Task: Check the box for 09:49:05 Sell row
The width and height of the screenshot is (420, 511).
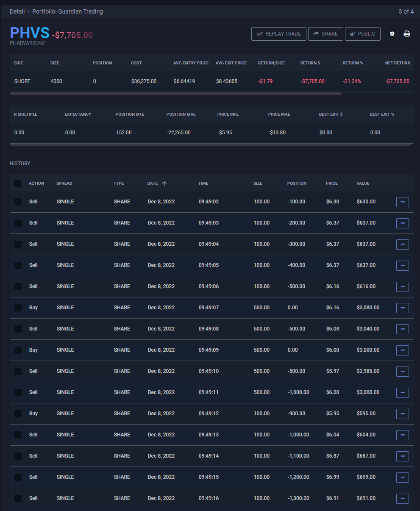Action: coord(18,265)
